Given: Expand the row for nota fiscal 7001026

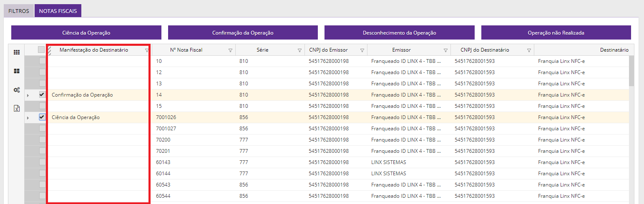Looking at the screenshot, I should 28,118.
